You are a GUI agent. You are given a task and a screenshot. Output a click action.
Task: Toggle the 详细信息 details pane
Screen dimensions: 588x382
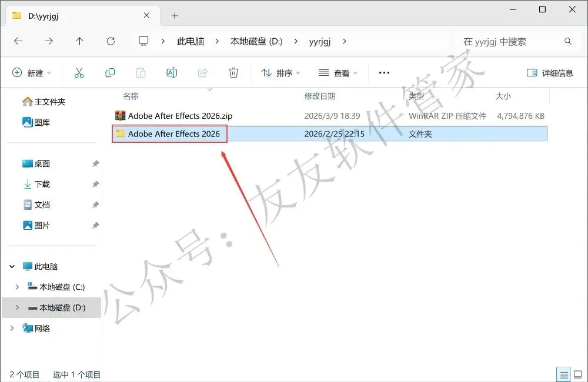click(550, 73)
